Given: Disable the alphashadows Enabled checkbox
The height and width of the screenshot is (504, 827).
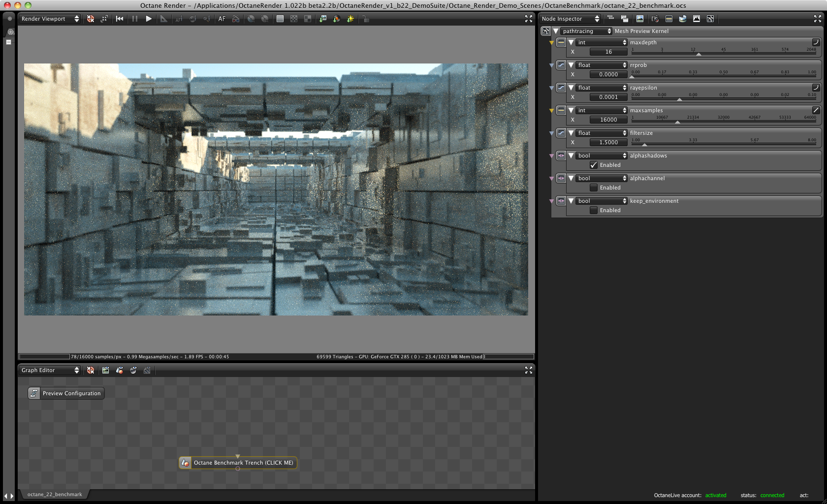Looking at the screenshot, I should 594,165.
